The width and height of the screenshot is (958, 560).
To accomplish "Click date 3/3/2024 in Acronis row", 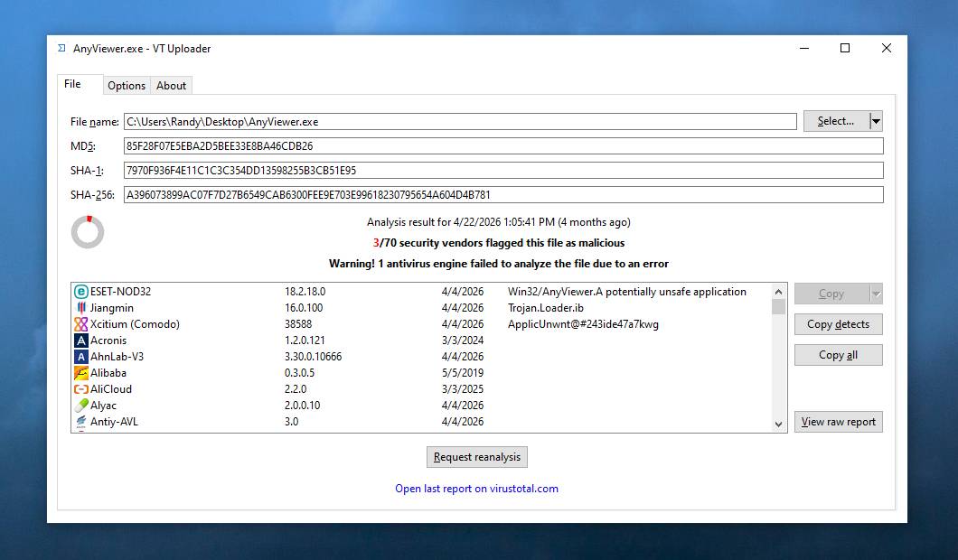I will tap(463, 341).
